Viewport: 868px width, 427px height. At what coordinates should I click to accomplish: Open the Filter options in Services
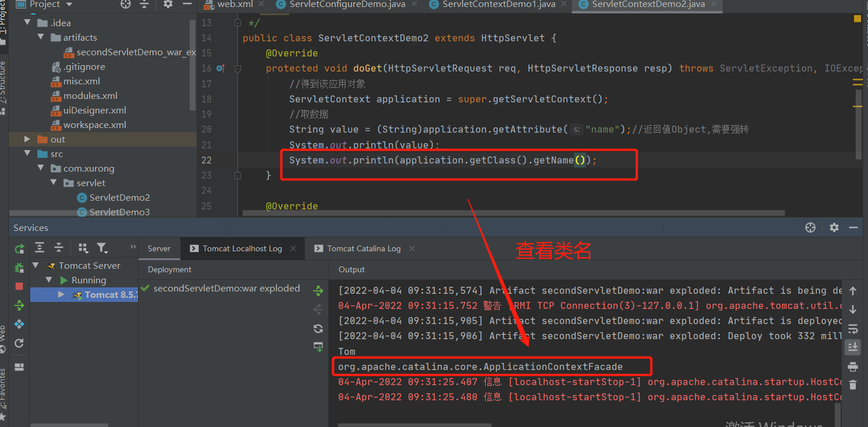pyautogui.click(x=102, y=248)
